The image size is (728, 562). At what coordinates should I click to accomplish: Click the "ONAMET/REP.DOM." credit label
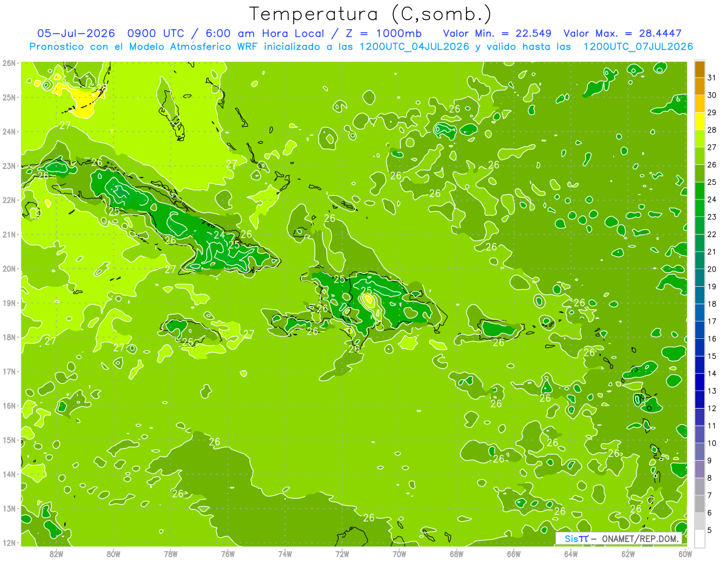pyautogui.click(x=641, y=538)
